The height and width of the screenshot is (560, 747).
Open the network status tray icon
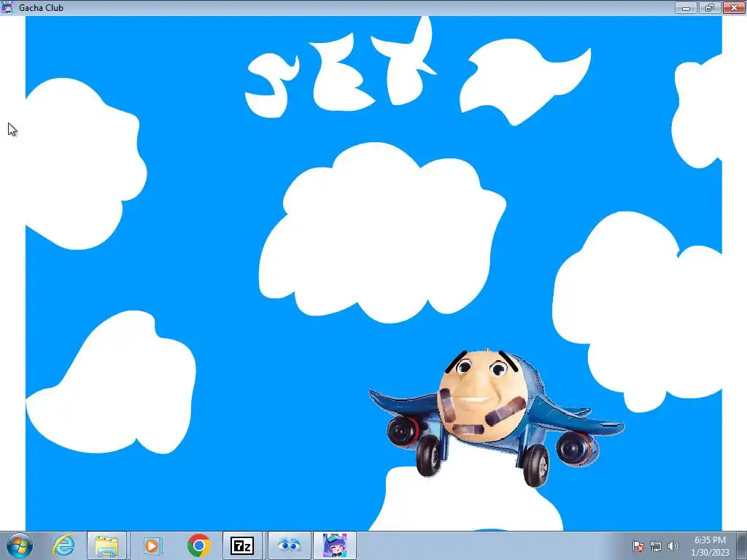(x=656, y=546)
